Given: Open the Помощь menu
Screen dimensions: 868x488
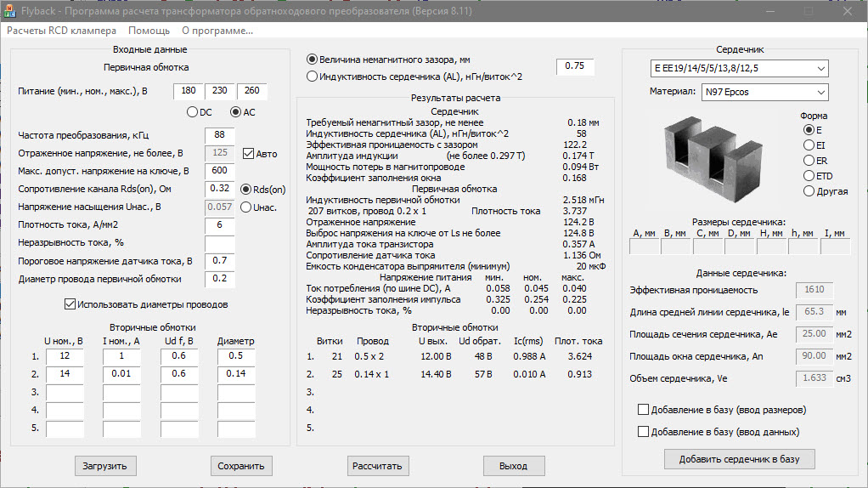Looking at the screenshot, I should 149,31.
